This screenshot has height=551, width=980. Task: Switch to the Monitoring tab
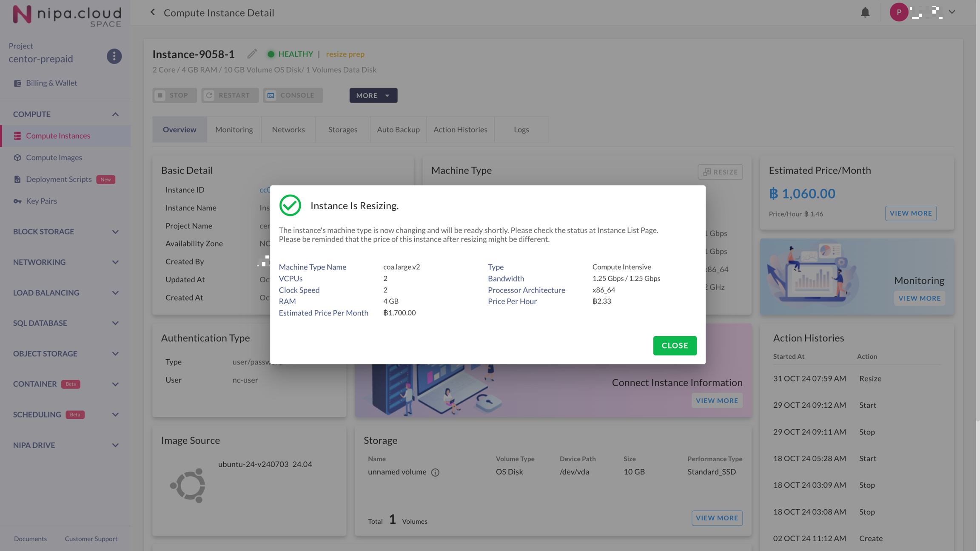[x=234, y=130]
